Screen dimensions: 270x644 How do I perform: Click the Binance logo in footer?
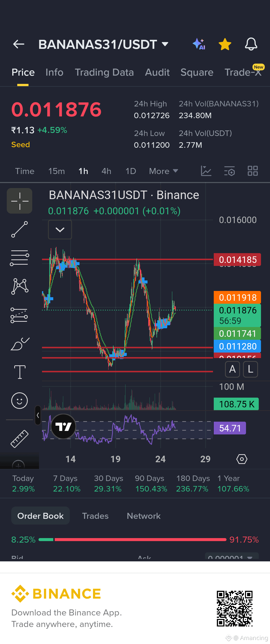[x=56, y=594]
